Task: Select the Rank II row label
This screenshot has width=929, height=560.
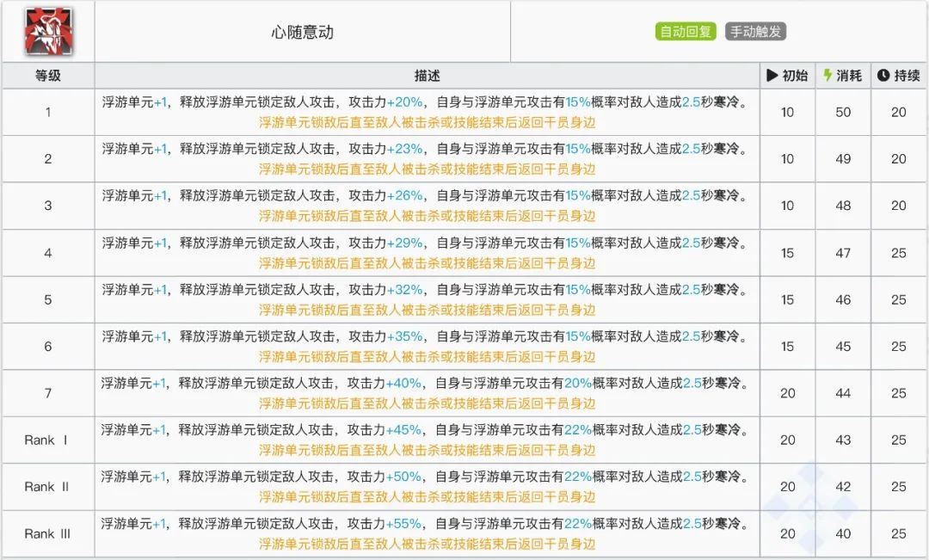Action: [46, 487]
